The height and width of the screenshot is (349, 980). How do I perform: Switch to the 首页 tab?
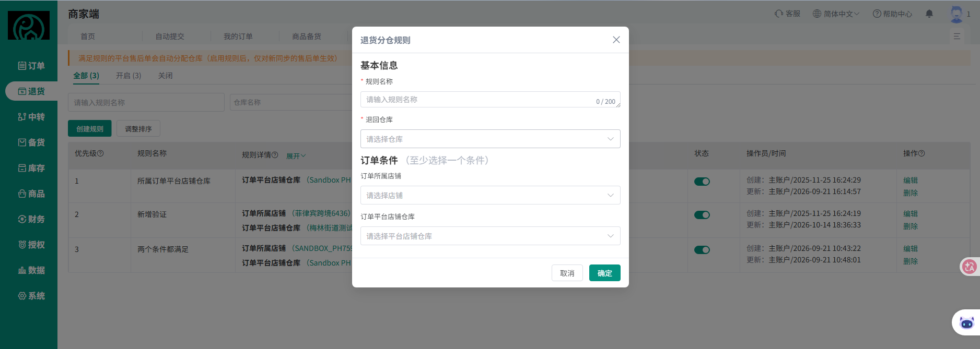pyautogui.click(x=88, y=37)
